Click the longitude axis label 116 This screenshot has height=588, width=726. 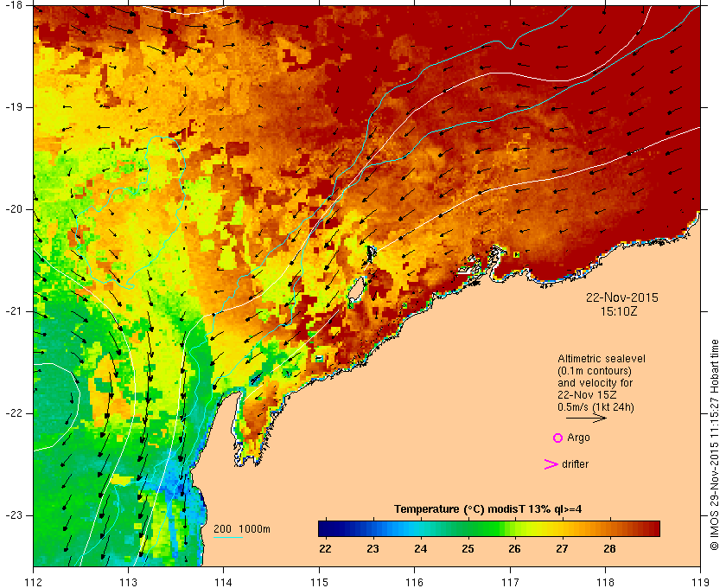pyautogui.click(x=414, y=583)
